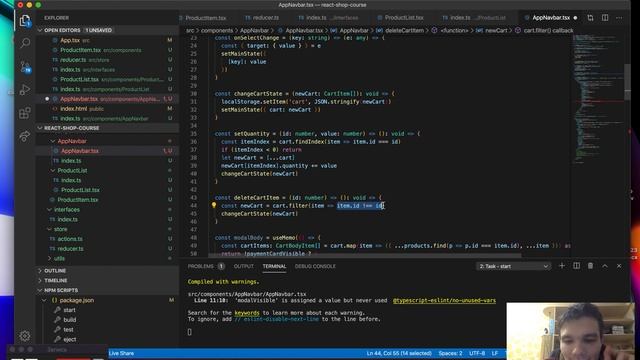Split the editor to the right
The height and width of the screenshot is (360, 640).
[605, 18]
